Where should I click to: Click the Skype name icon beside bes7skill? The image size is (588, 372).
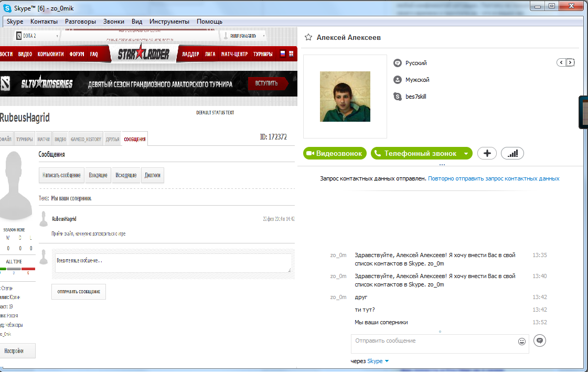(x=398, y=97)
